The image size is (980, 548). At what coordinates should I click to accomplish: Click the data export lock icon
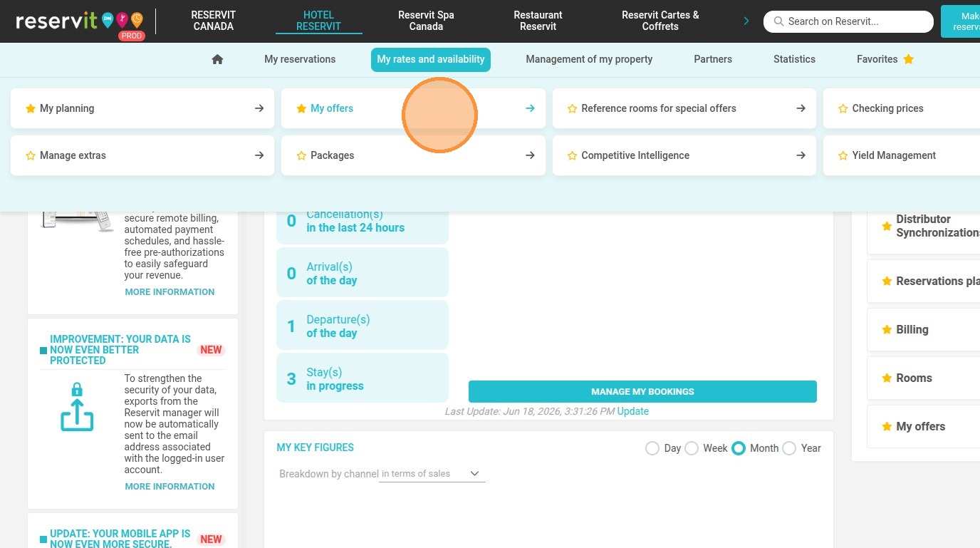click(x=77, y=407)
